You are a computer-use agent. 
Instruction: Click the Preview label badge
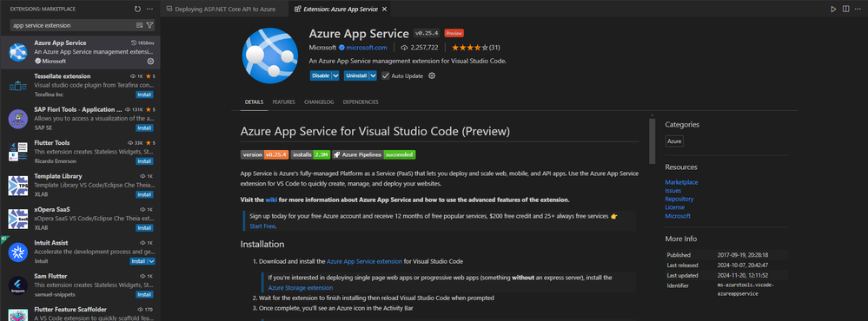(x=454, y=33)
